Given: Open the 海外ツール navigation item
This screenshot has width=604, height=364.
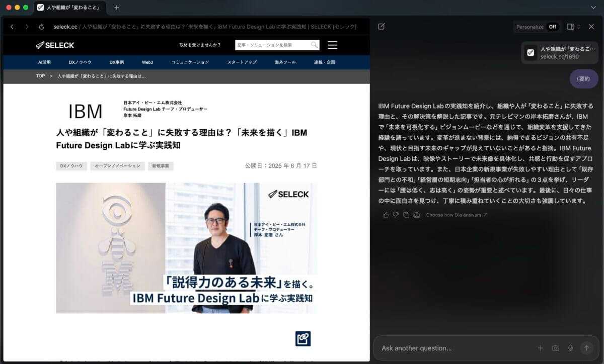Looking at the screenshot, I should tap(285, 62).
